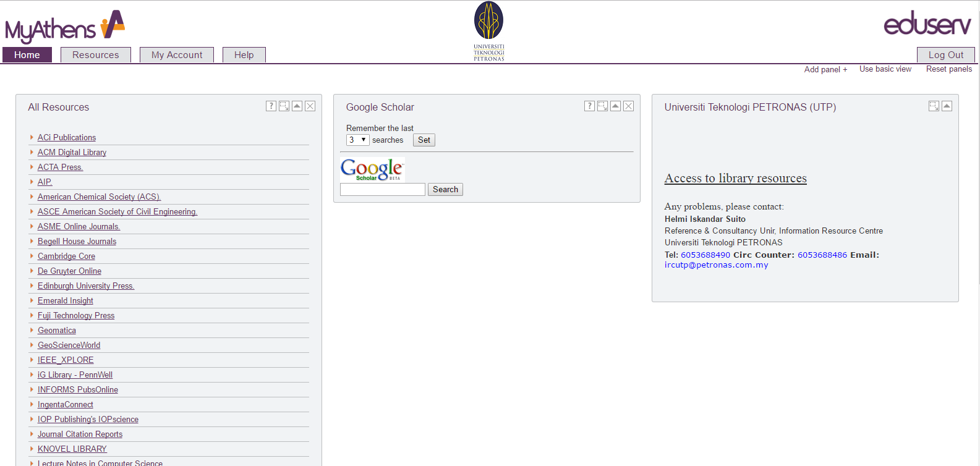Click Add panel +
Image resolution: width=980 pixels, height=466 pixels.
[825, 69]
